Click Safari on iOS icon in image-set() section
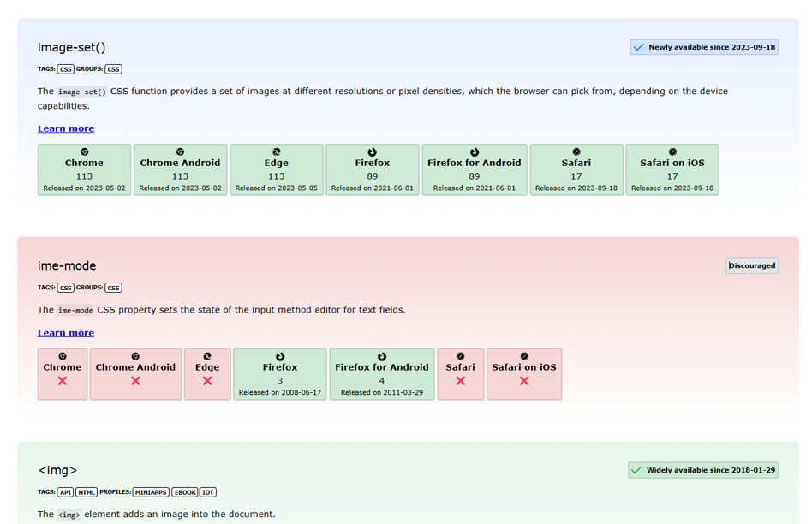The image size is (812, 524). [x=672, y=152]
